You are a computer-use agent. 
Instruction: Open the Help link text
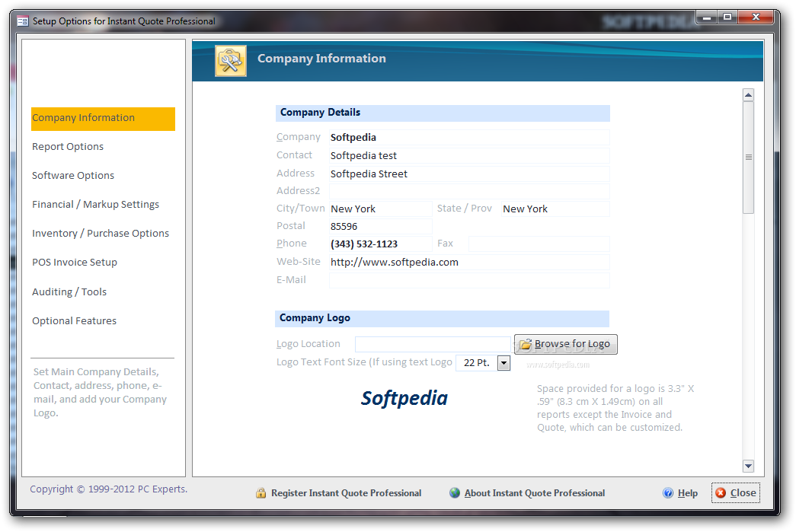[687, 493]
